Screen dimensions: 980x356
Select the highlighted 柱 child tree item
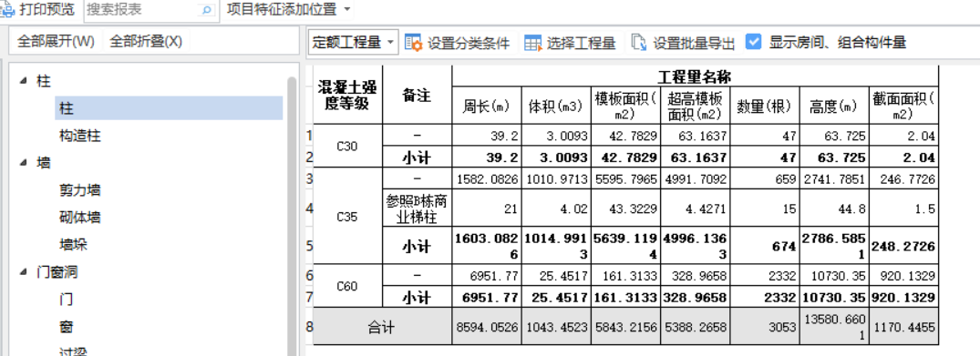pos(168,108)
